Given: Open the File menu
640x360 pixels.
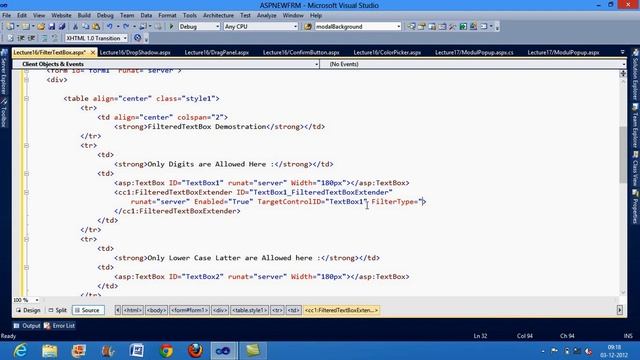Looking at the screenshot, I should pos(7,15).
